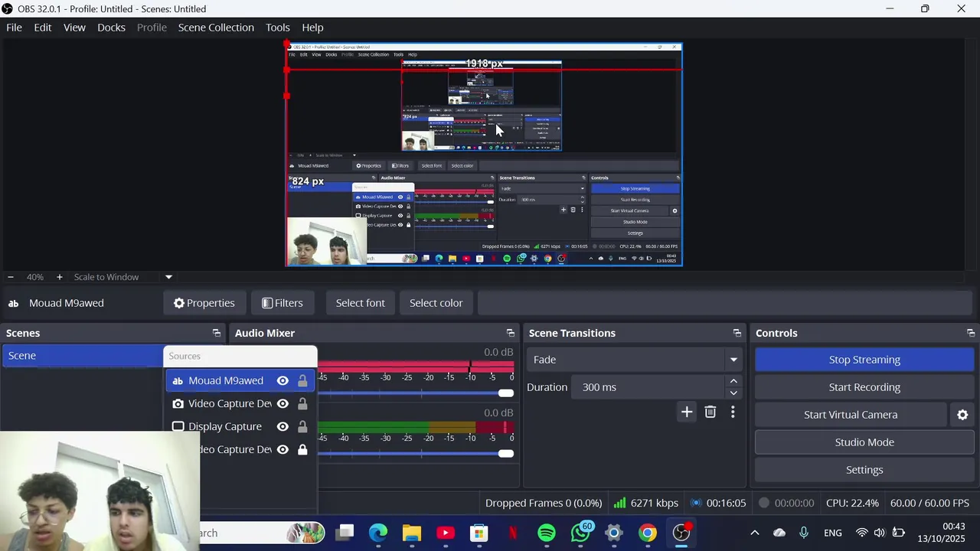Open the View menu

74,28
